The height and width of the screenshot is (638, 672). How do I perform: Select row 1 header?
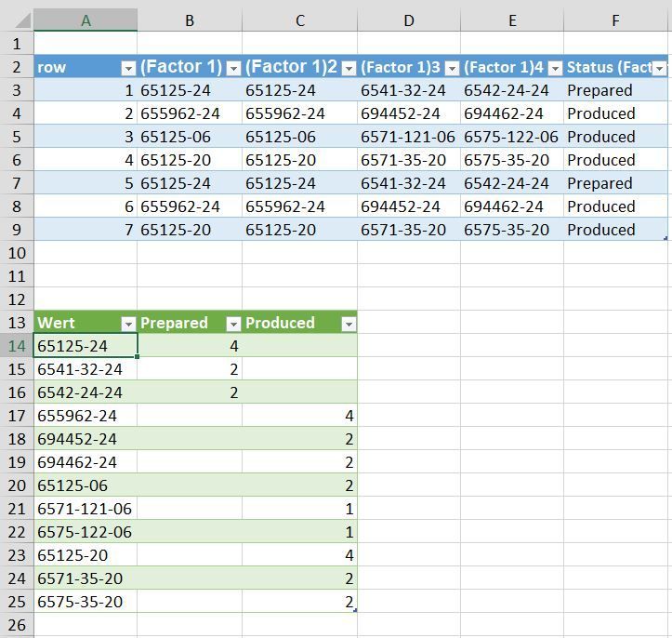click(x=17, y=44)
